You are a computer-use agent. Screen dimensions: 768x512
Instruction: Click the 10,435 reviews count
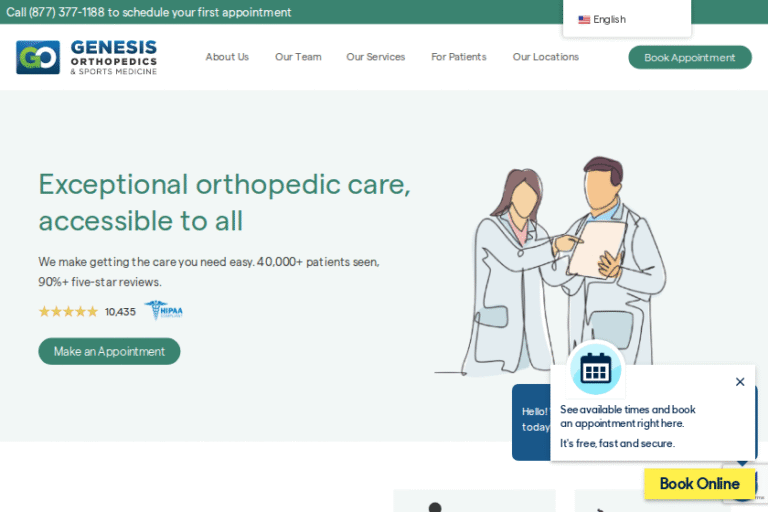(120, 312)
